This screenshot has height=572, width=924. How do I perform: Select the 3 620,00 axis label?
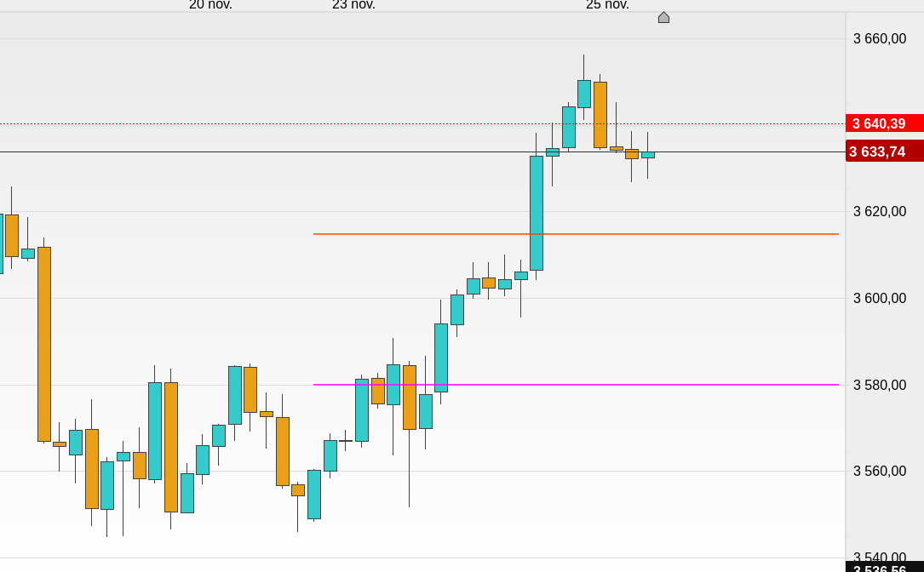(880, 211)
